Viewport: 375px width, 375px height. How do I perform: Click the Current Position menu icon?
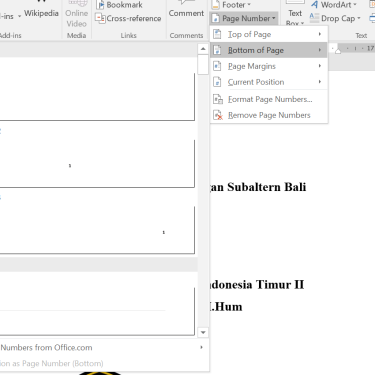[217, 82]
